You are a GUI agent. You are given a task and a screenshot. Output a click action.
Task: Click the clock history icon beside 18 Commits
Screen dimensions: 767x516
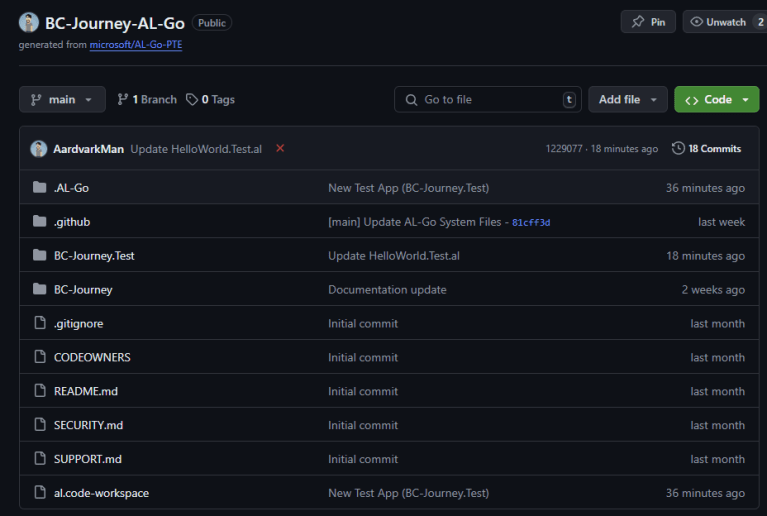(678, 148)
